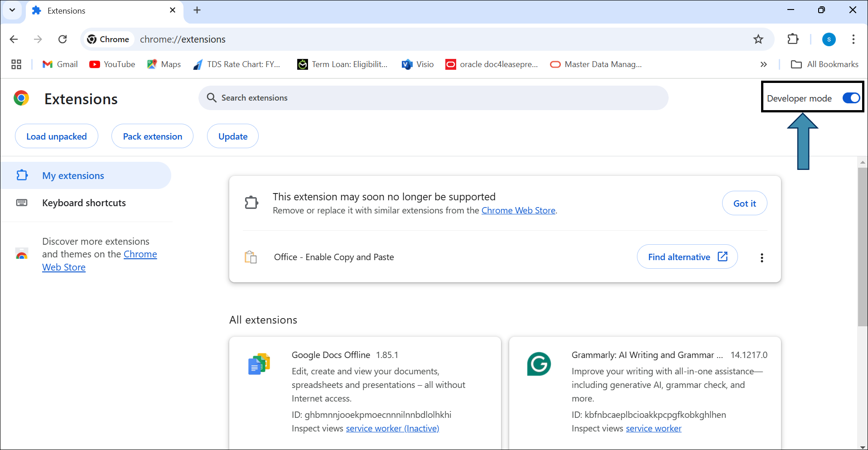
Task: Open the Extensions puzzle icon in toolbar
Action: coord(793,39)
